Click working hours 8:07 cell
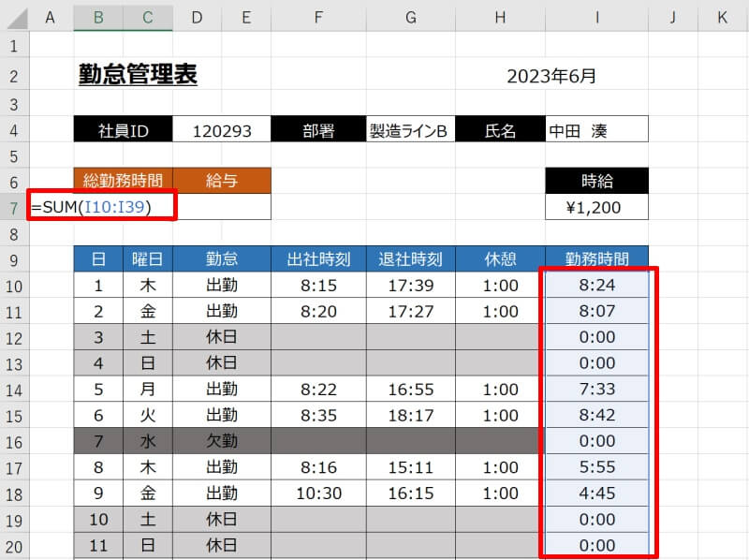Image resolution: width=749 pixels, height=560 pixels. (x=596, y=311)
